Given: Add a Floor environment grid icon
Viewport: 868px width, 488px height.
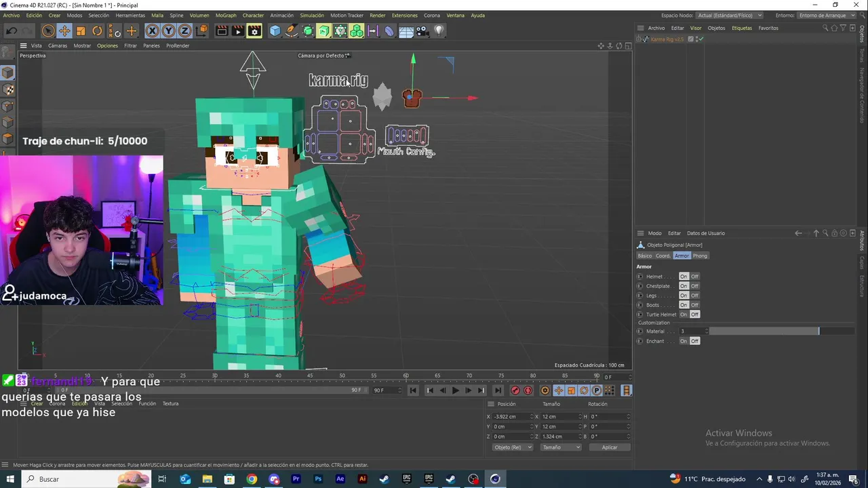Looking at the screenshot, I should (x=406, y=30).
